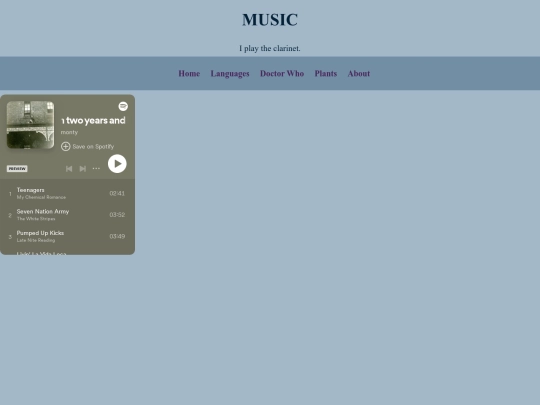Click the plus icon to save playlist
540x405 pixels.
pos(65,146)
